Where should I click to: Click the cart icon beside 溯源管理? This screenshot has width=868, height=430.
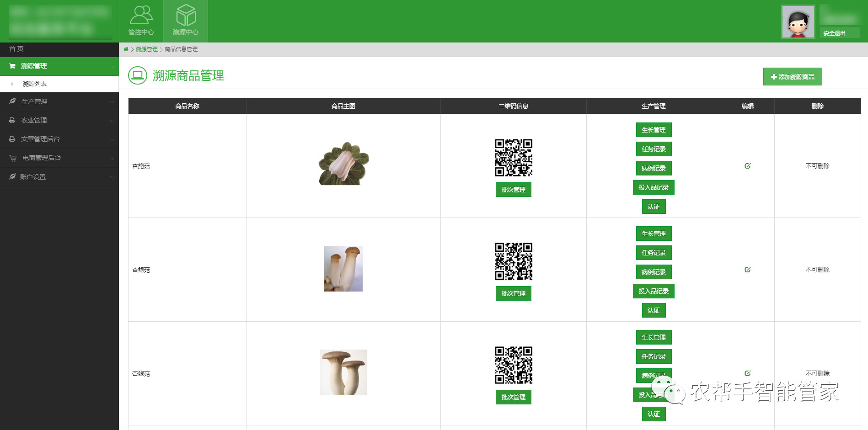12,66
